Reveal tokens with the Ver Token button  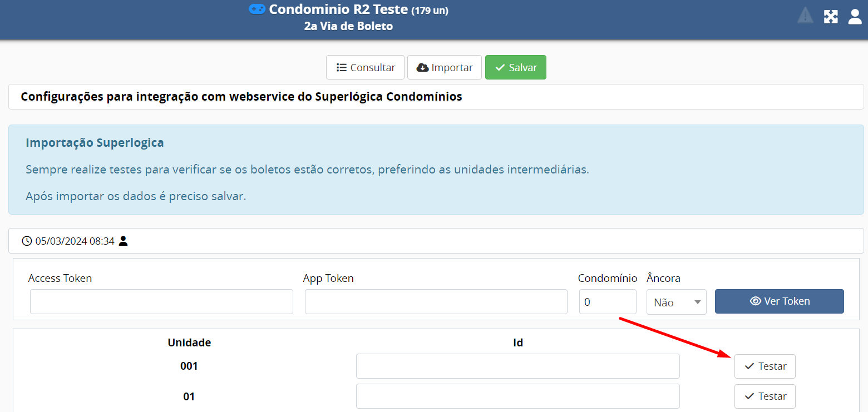pos(780,301)
